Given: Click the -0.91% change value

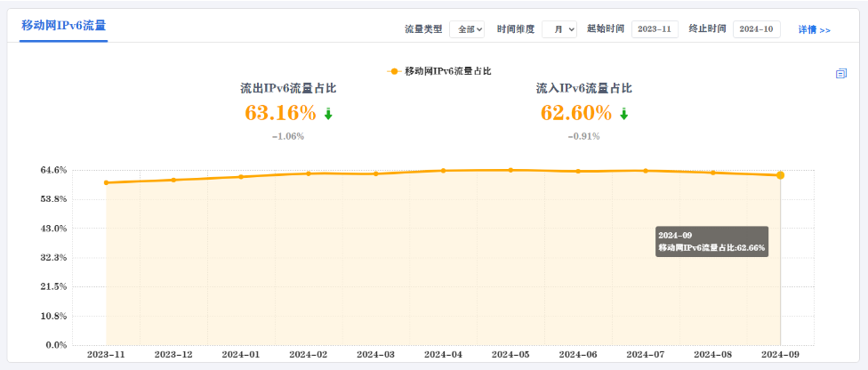Looking at the screenshot, I should tap(583, 136).
